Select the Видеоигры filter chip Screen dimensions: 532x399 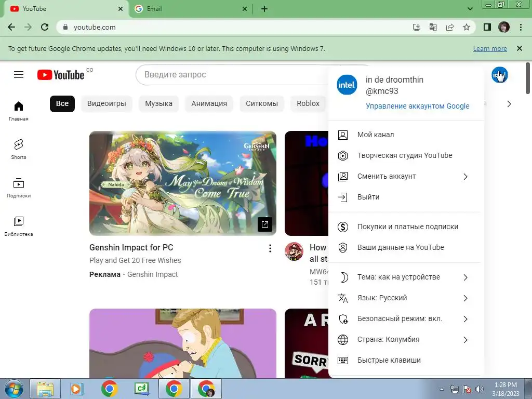coord(107,103)
